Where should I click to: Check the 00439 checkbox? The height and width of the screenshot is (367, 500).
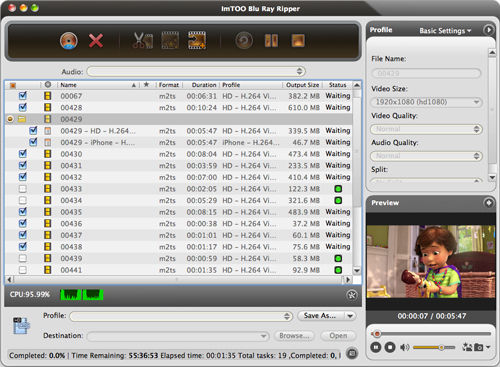tap(23, 259)
